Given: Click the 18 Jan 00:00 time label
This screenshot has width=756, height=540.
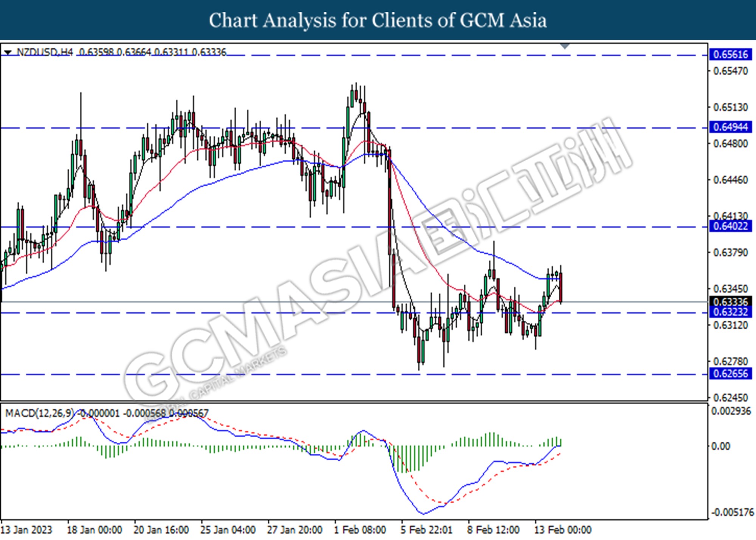Looking at the screenshot, I should tap(94, 530).
